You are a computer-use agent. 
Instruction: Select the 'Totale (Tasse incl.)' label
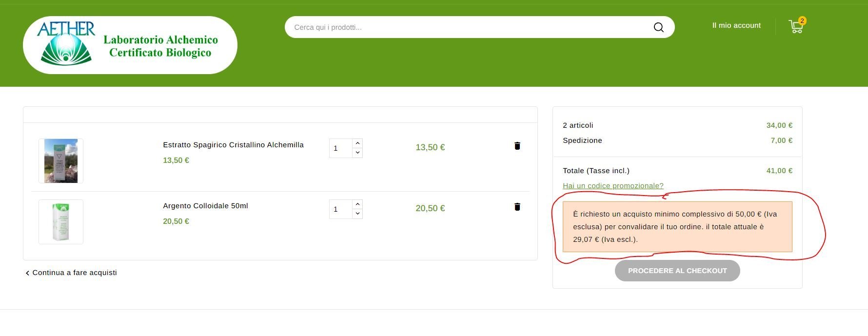[596, 171]
